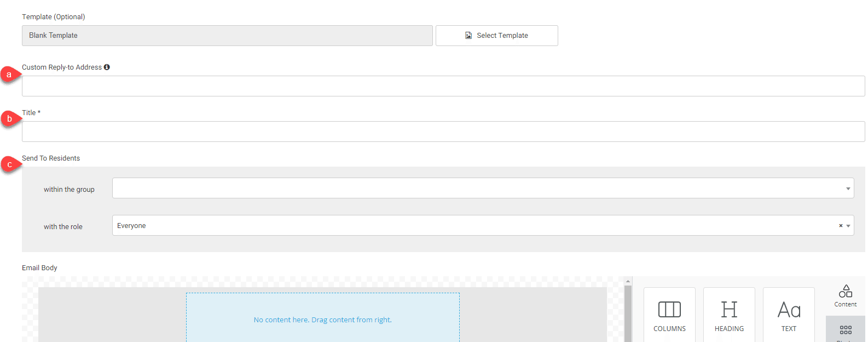Click the 'within the group' label
868x342 pixels.
tap(69, 190)
